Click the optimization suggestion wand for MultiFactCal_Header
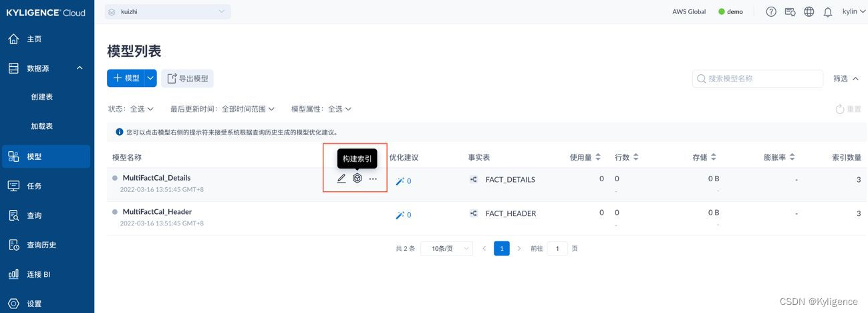Screen dimensions: 868x313 [x=400, y=215]
